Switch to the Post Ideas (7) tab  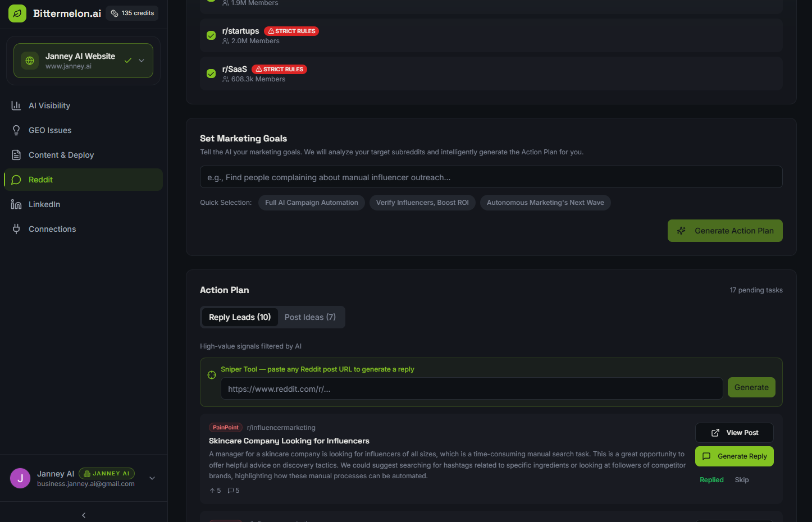(x=310, y=317)
